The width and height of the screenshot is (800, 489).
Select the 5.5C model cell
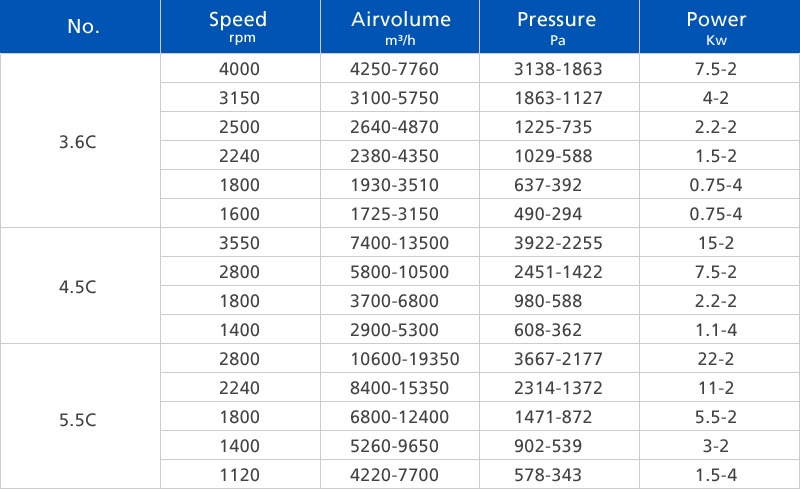(80, 415)
